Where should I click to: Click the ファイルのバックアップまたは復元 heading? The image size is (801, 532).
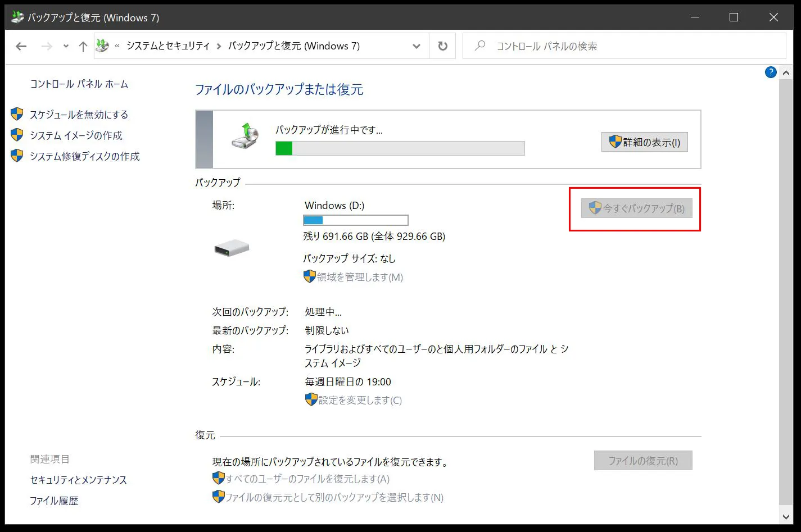click(x=279, y=89)
